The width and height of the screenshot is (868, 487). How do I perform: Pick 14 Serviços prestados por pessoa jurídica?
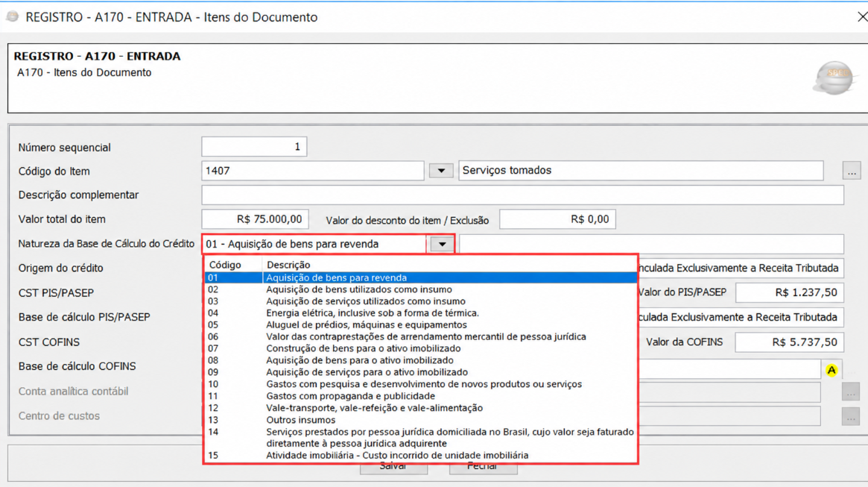pos(421,438)
